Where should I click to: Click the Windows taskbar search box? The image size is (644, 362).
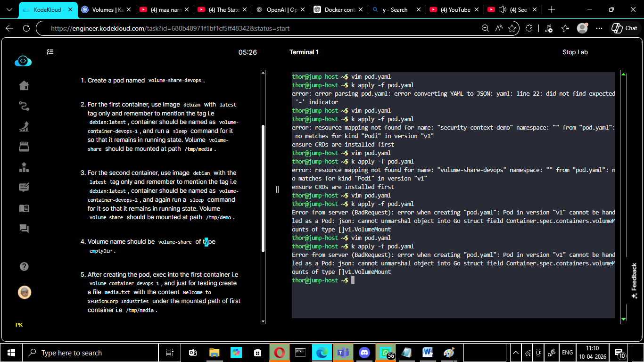coord(90,353)
